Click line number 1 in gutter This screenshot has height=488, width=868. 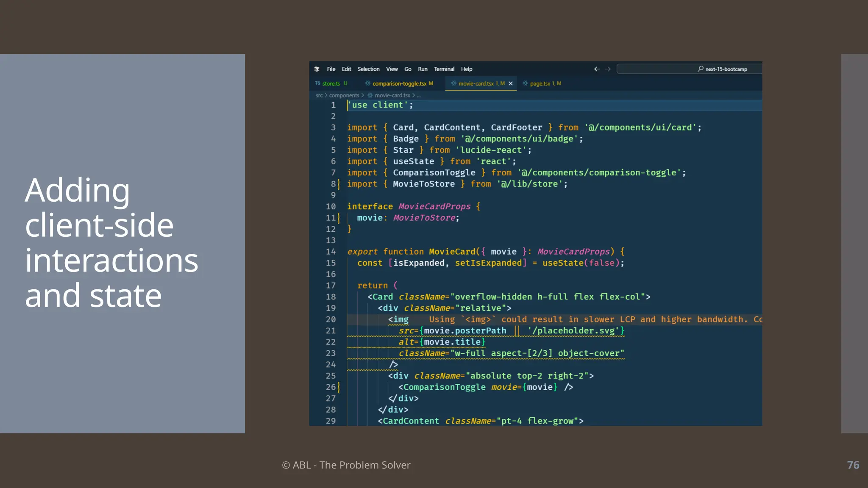[333, 105]
